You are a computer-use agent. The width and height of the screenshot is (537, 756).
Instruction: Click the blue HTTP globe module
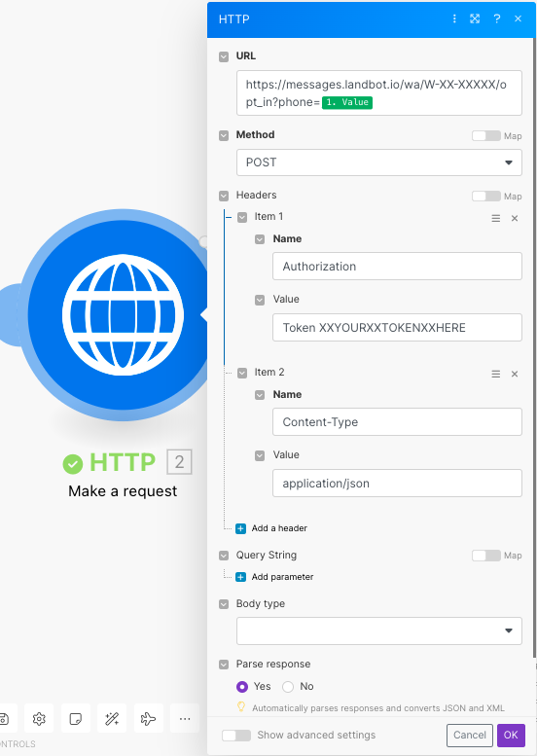[x=122, y=314]
